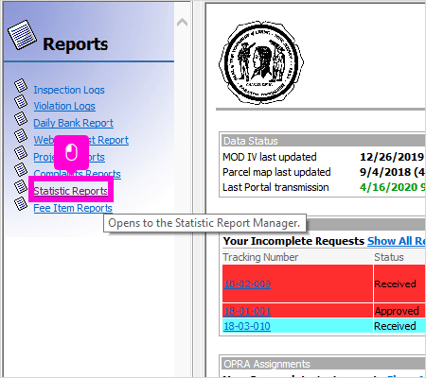The width and height of the screenshot is (426, 378).
Task: Open the Inspection Logs report
Action: point(69,90)
